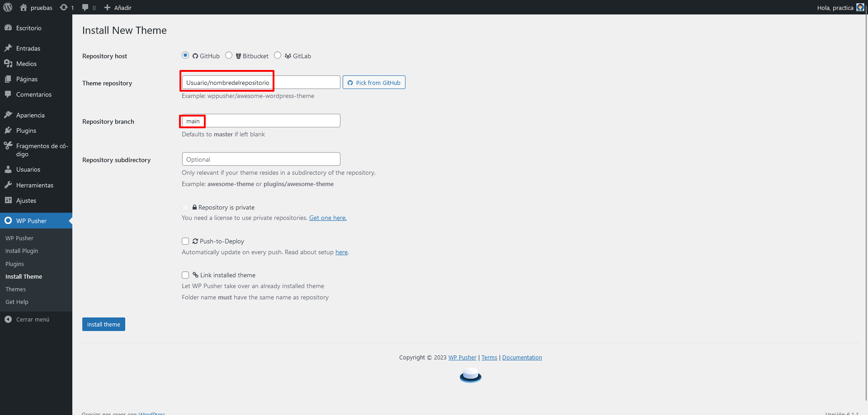
Task: Click the Escritorio dashboard icon
Action: click(8, 28)
